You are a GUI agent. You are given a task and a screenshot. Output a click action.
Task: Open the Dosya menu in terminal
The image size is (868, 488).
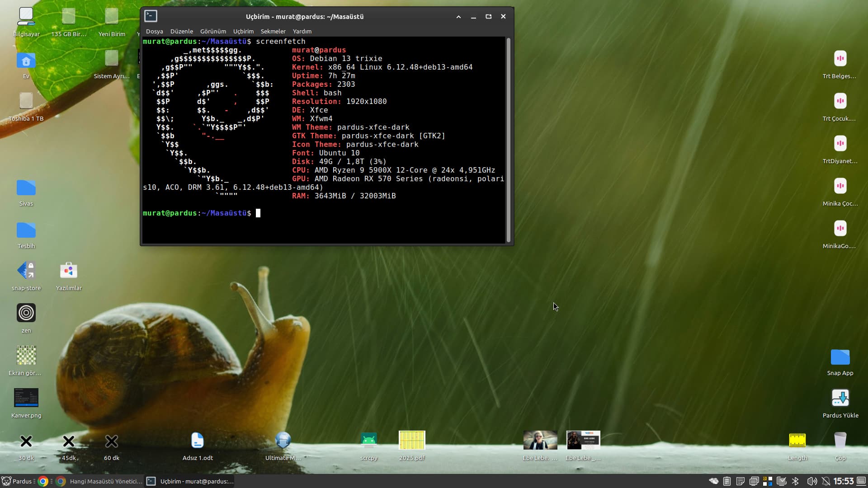[154, 31]
